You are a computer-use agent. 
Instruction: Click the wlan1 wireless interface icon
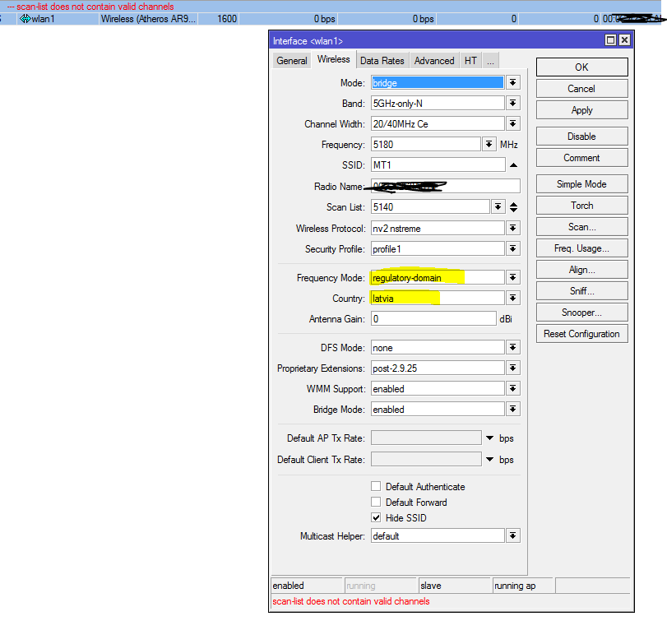[x=25, y=19]
